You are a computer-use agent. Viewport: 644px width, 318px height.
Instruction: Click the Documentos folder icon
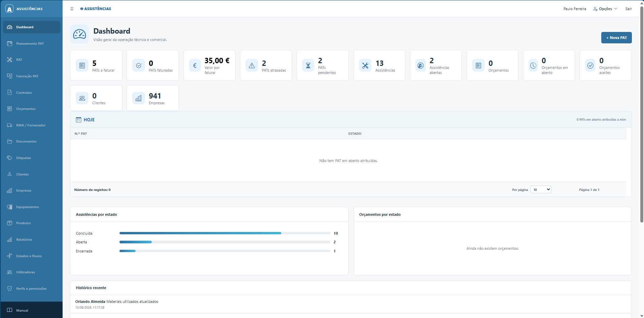coord(9,142)
